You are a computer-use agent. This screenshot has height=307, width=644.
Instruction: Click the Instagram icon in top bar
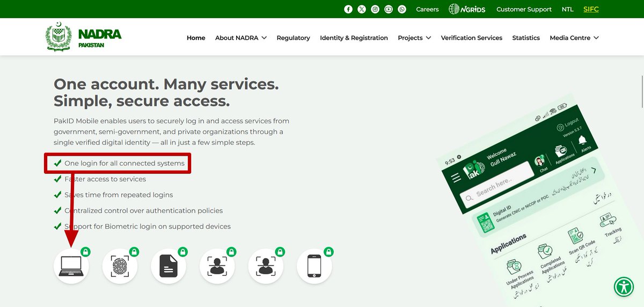[x=375, y=9]
